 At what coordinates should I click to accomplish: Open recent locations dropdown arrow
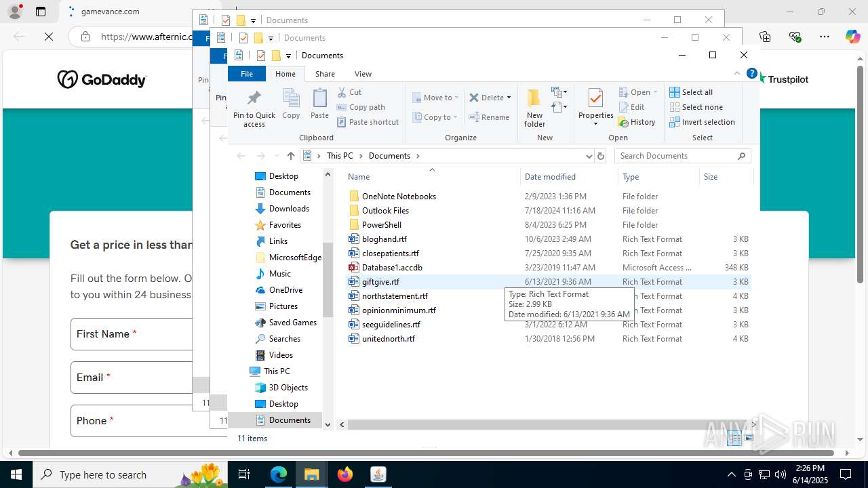pos(277,156)
